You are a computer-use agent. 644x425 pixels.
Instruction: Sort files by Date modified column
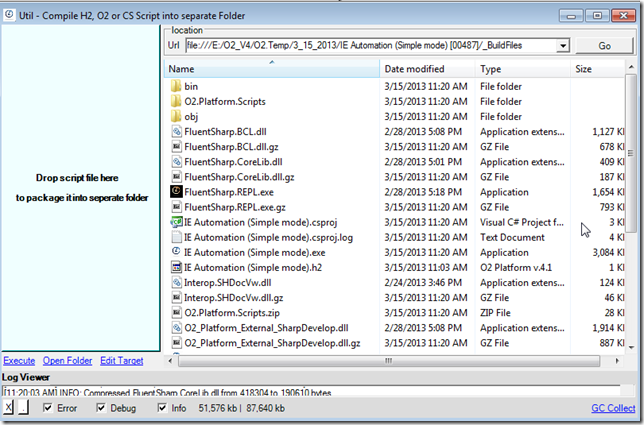pyautogui.click(x=427, y=69)
